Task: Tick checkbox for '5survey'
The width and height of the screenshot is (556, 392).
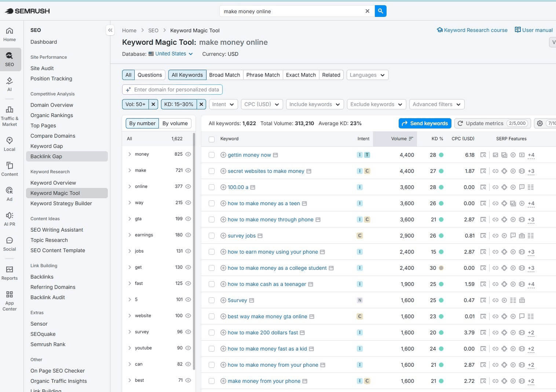Action: click(x=212, y=300)
